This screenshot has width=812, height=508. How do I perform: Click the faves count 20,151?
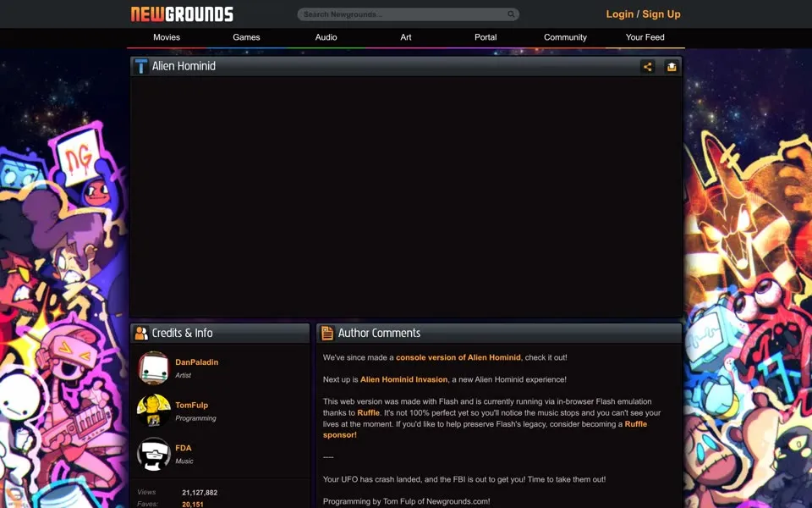tap(193, 504)
